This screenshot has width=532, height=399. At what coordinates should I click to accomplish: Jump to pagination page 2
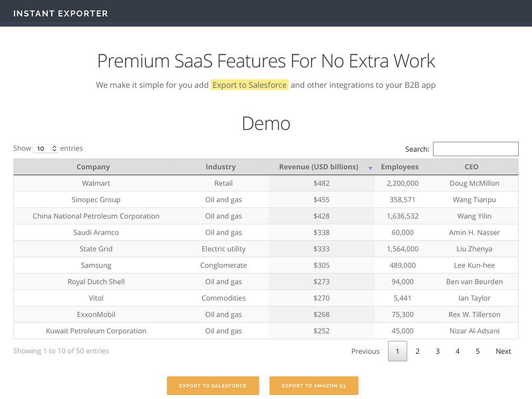[418, 351]
